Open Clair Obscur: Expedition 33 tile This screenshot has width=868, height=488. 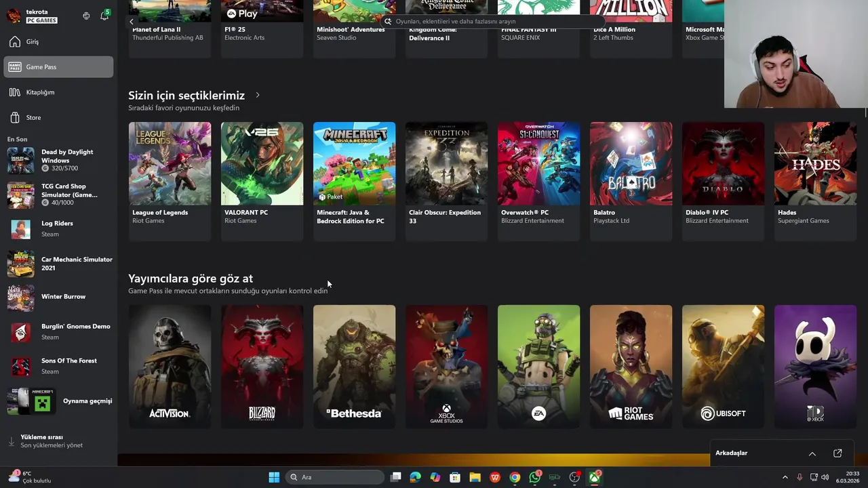pos(446,181)
